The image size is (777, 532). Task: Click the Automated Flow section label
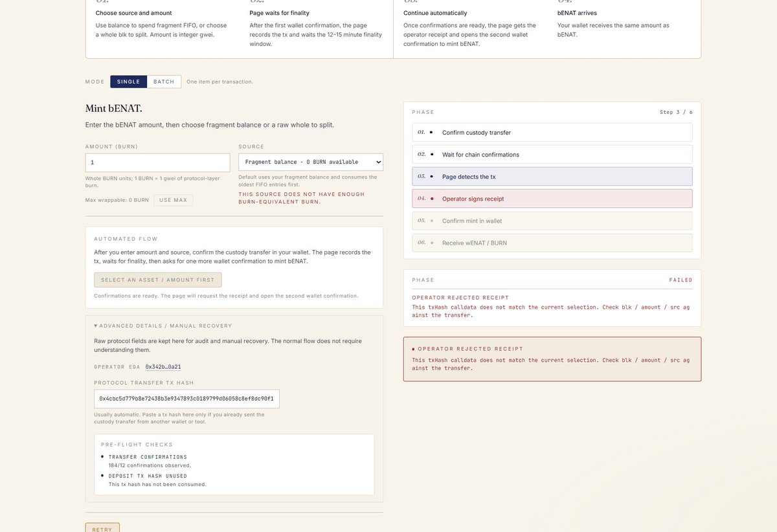126,239
